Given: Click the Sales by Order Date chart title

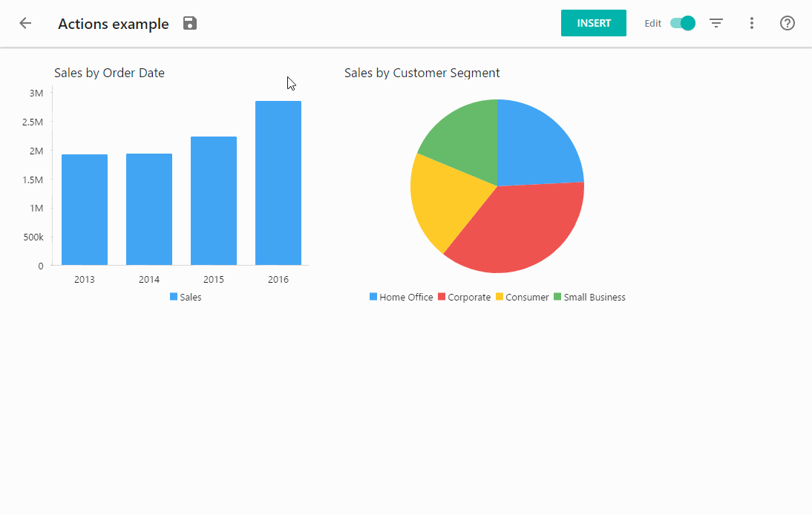Looking at the screenshot, I should (x=108, y=73).
